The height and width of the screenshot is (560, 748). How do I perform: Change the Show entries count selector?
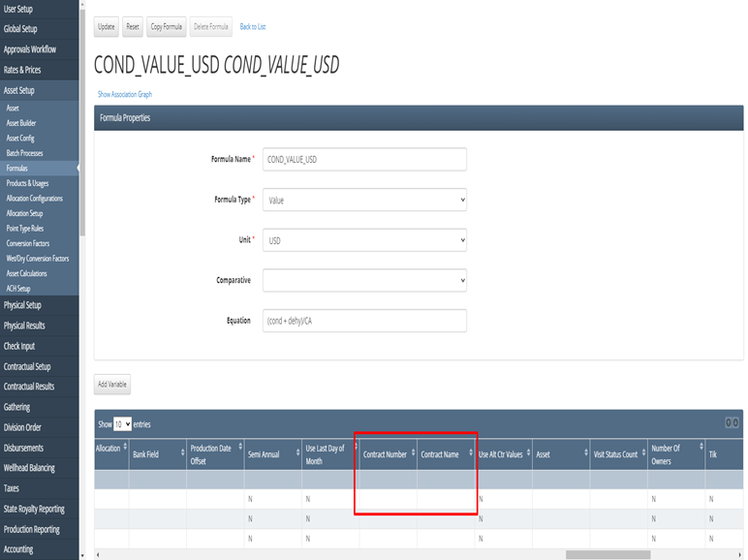tap(122, 424)
